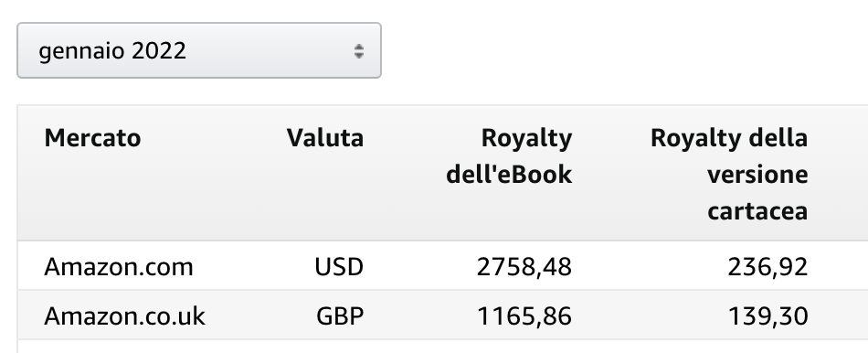Click the Valuta column header
Image resolution: width=868 pixels, height=353 pixels.
tap(325, 138)
